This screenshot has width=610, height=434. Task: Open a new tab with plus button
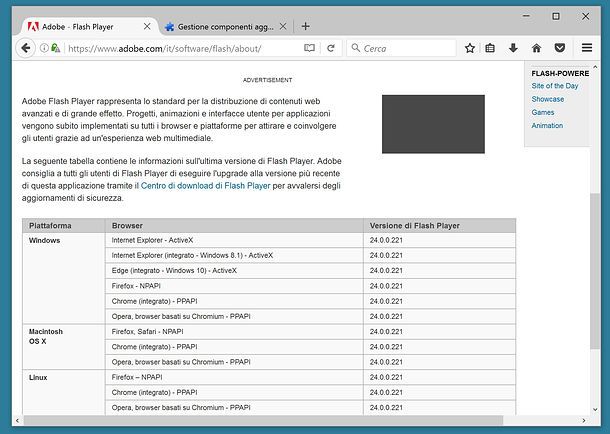(306, 25)
